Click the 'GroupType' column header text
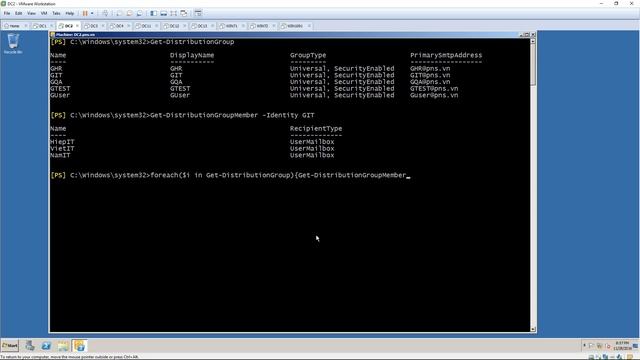Viewport: 640px width, 360px height. [308, 55]
